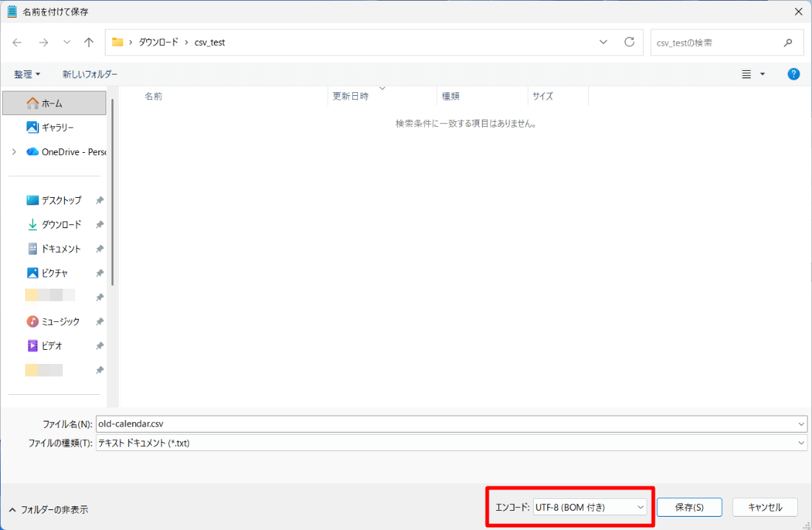Screen dimensions: 812x530
Task: Open the ミュージック folder in sidebar
Action: (61, 322)
